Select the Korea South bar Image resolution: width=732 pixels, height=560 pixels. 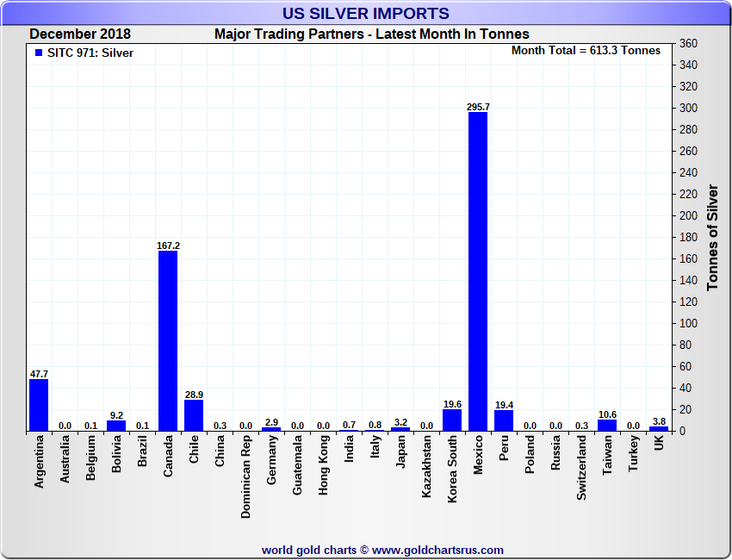point(452,420)
